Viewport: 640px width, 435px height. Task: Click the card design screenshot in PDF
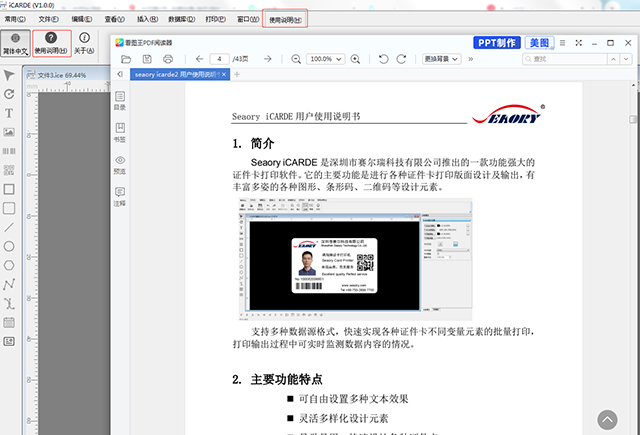[355, 259]
